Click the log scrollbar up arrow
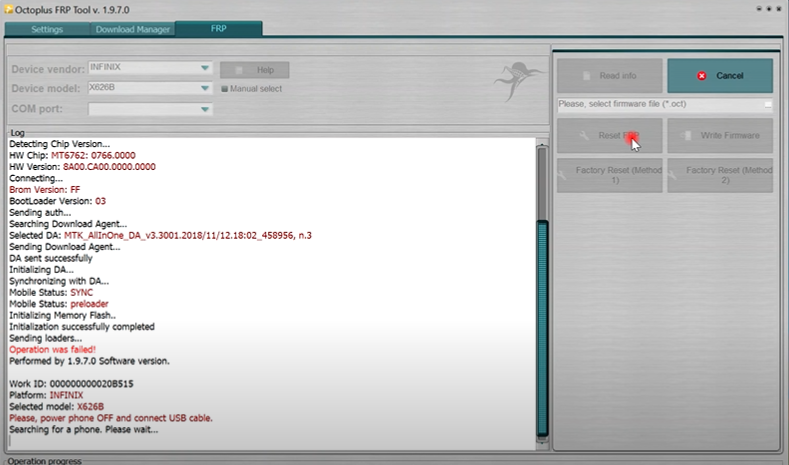Screen dimensions: 789x465 [542, 144]
